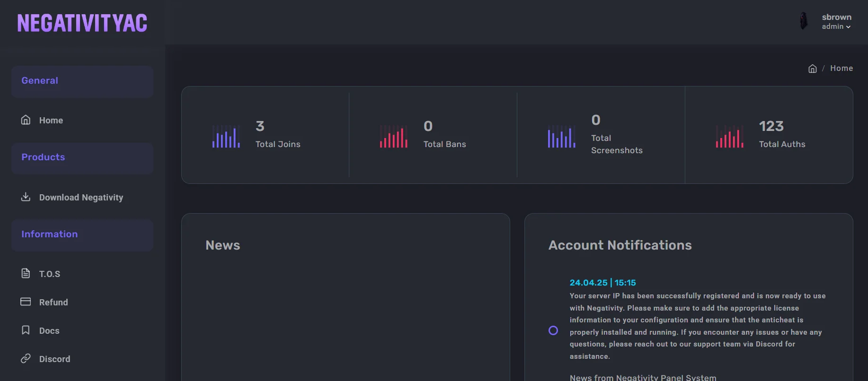
Task: Click the breadcrumb home icon
Action: point(813,69)
